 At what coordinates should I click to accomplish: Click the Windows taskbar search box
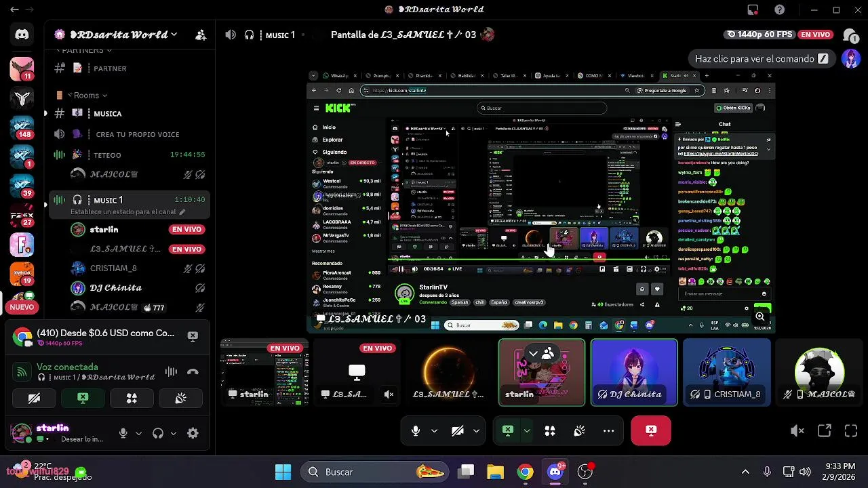pyautogui.click(x=376, y=472)
